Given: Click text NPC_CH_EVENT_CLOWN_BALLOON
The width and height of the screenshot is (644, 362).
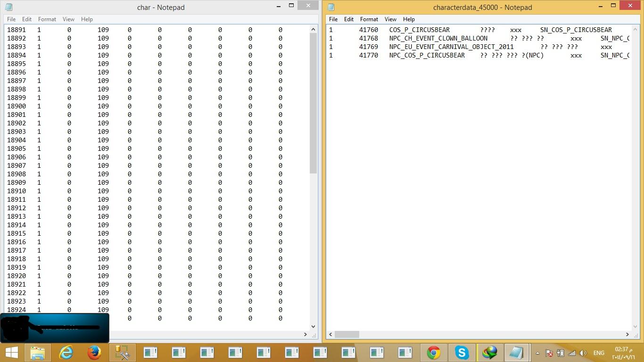Looking at the screenshot, I should [438, 38].
